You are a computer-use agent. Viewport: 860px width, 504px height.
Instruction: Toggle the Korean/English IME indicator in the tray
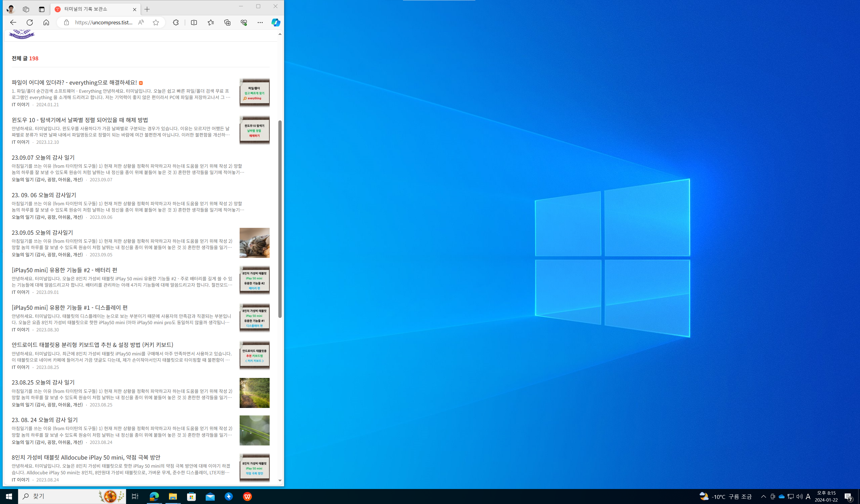pyautogui.click(x=808, y=496)
